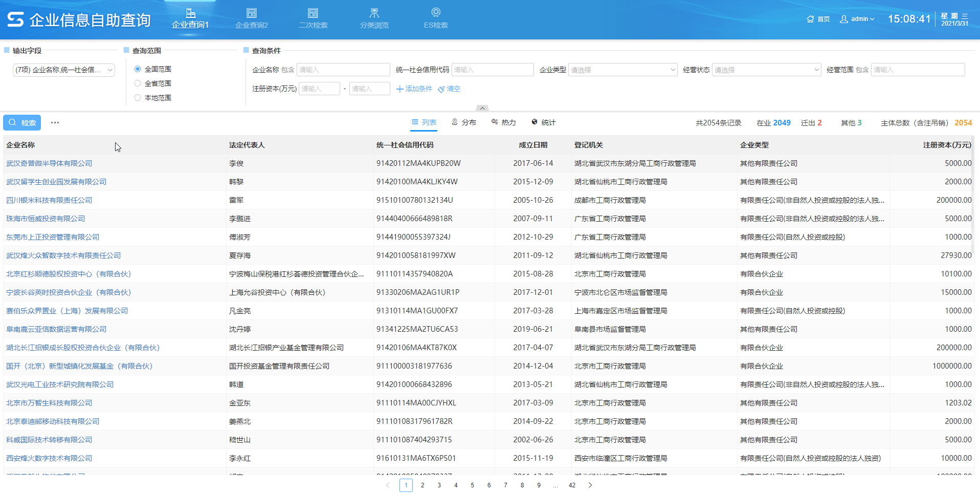
Task: Select the 全国范围 radio button
Action: (x=138, y=69)
